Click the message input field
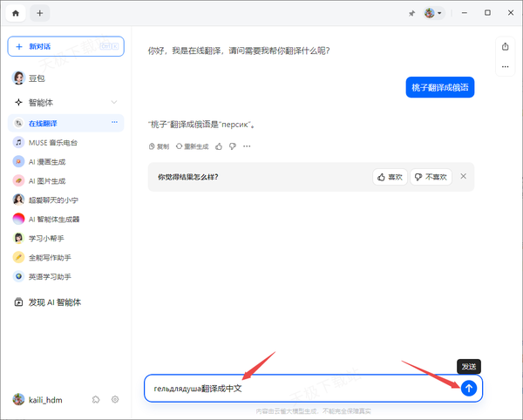This screenshot has height=420, width=523. [x=296, y=389]
